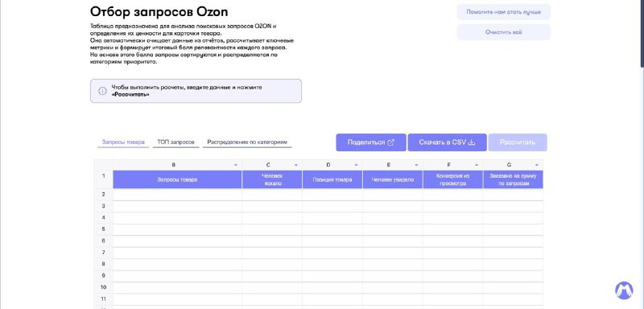The height and width of the screenshot is (309, 644).
Task: Open the column F dropdown arrow
Action: pyautogui.click(x=477, y=165)
